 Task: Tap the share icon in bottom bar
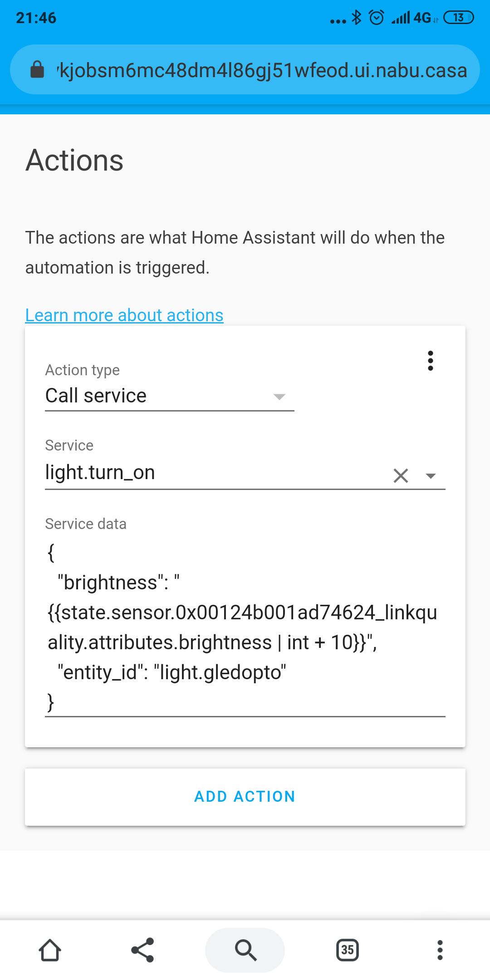[142, 950]
